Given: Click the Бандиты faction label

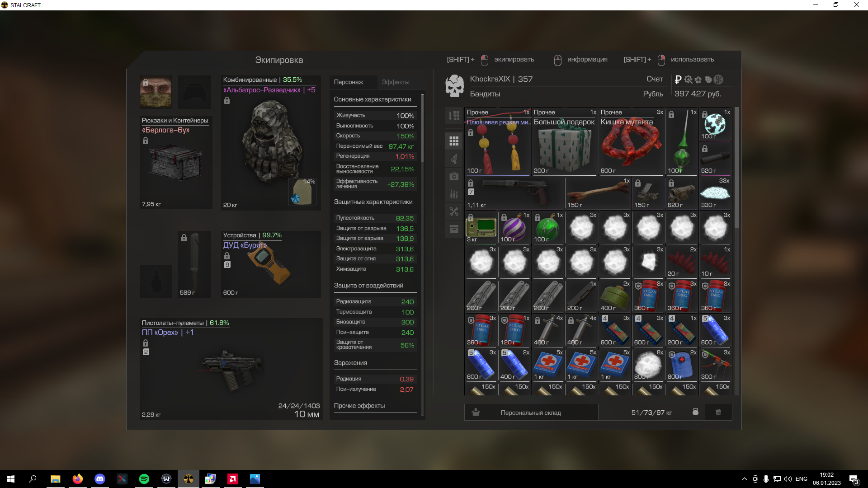Looking at the screenshot, I should [485, 94].
